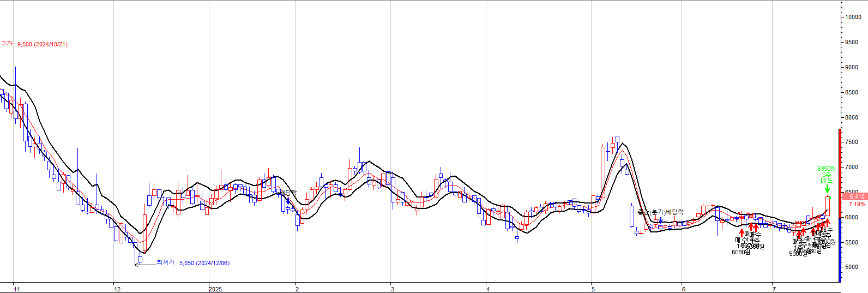Click the 5000 price axis label

(x=852, y=267)
